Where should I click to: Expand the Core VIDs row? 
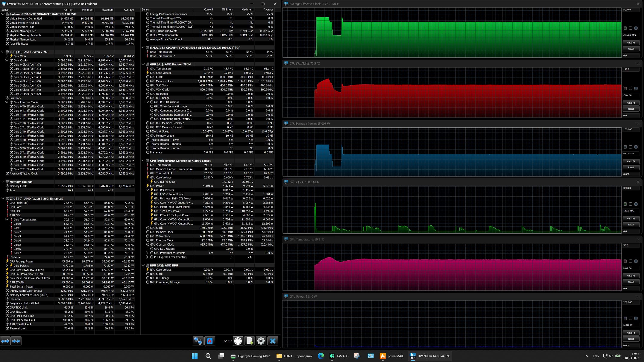7,56
